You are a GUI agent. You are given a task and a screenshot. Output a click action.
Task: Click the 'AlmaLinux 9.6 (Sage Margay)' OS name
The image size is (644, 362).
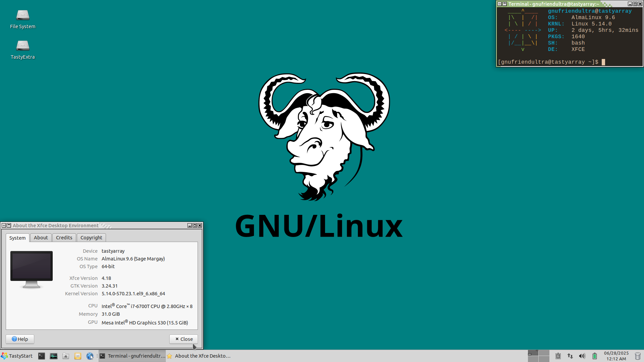[x=133, y=259]
